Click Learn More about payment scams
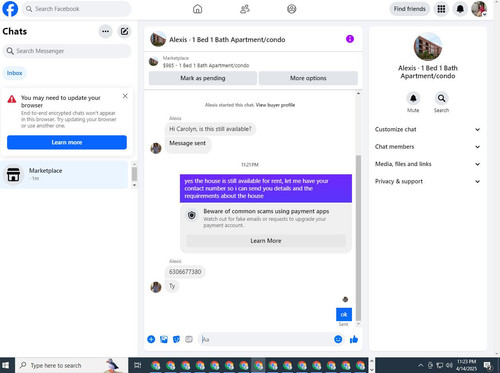 (266, 241)
